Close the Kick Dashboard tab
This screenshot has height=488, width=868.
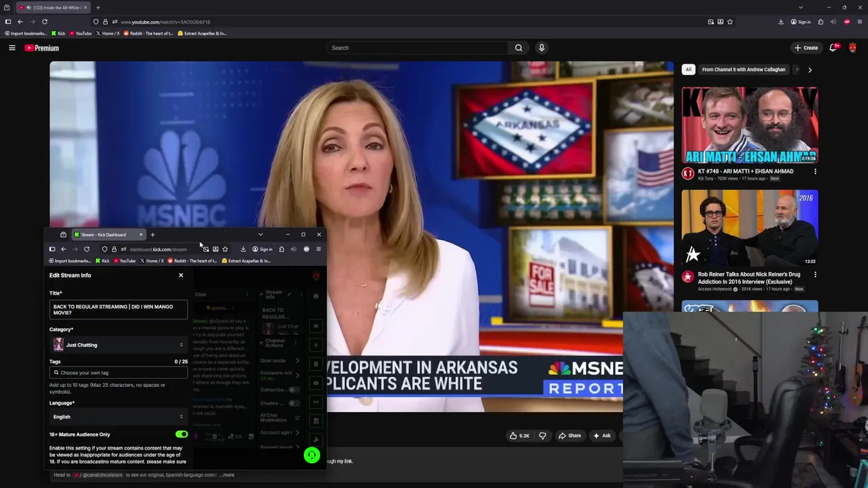coord(141,235)
